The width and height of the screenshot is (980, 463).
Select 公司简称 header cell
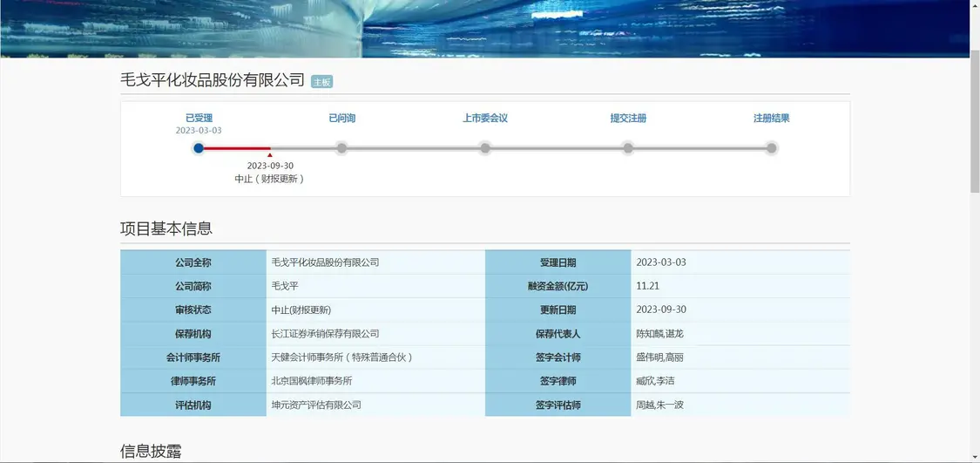tap(193, 286)
